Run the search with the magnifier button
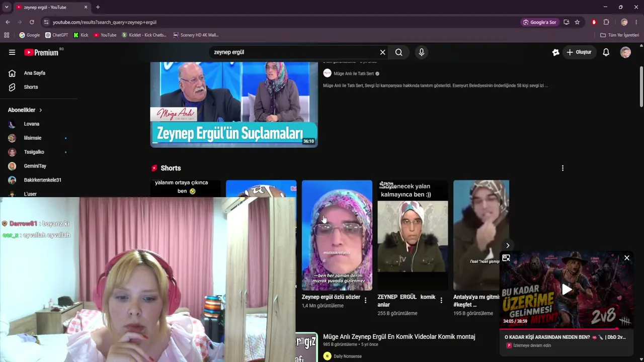 coord(399,52)
